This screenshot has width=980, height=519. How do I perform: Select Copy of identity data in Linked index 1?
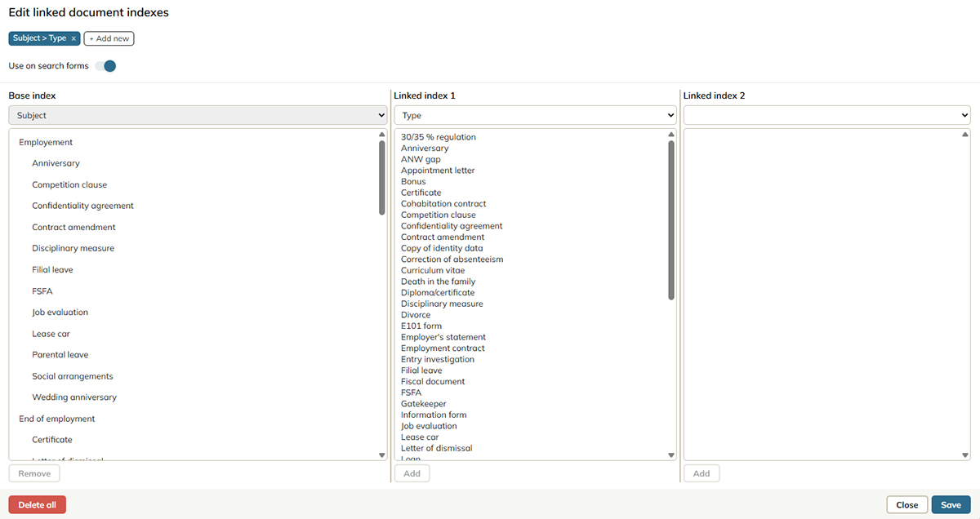tap(442, 248)
